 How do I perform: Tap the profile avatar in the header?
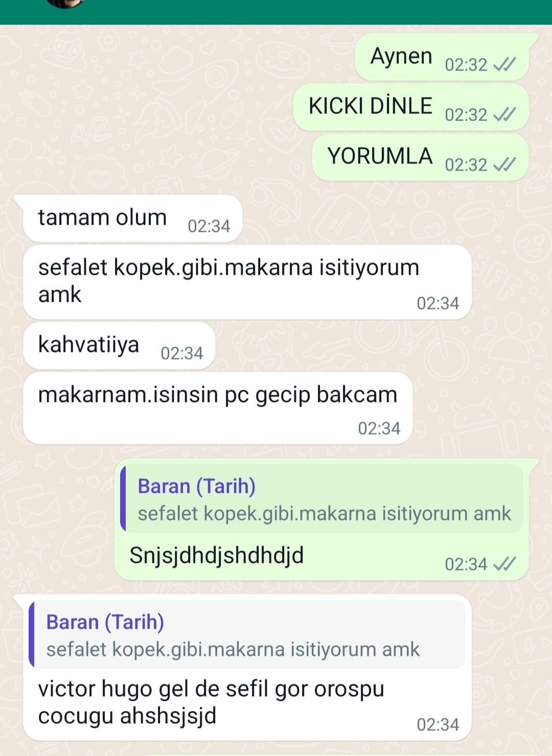pos(64,3)
